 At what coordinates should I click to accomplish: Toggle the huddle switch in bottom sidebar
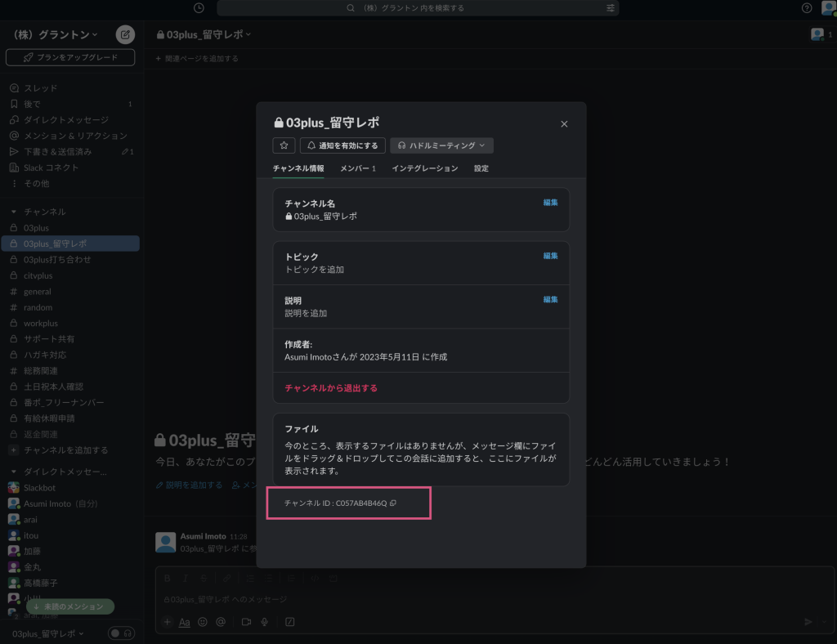(121, 633)
